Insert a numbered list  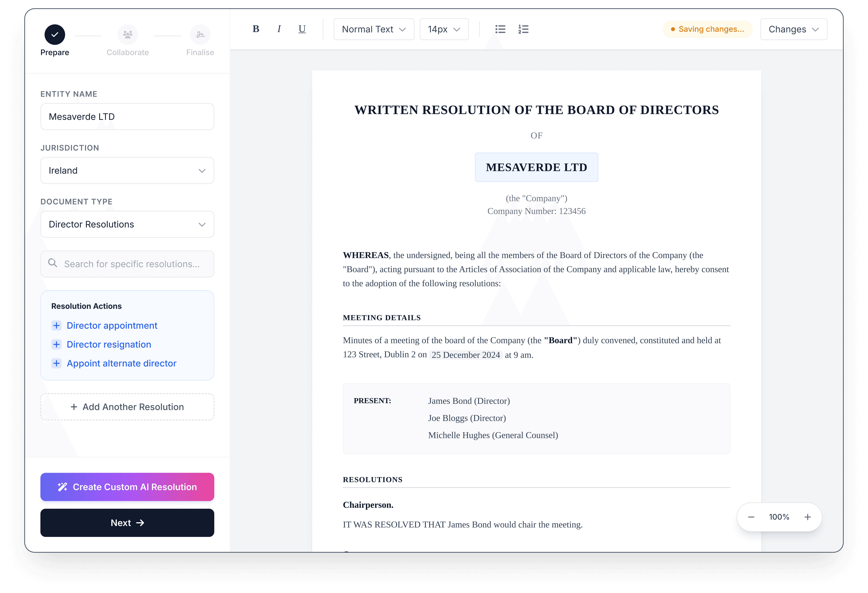(523, 29)
